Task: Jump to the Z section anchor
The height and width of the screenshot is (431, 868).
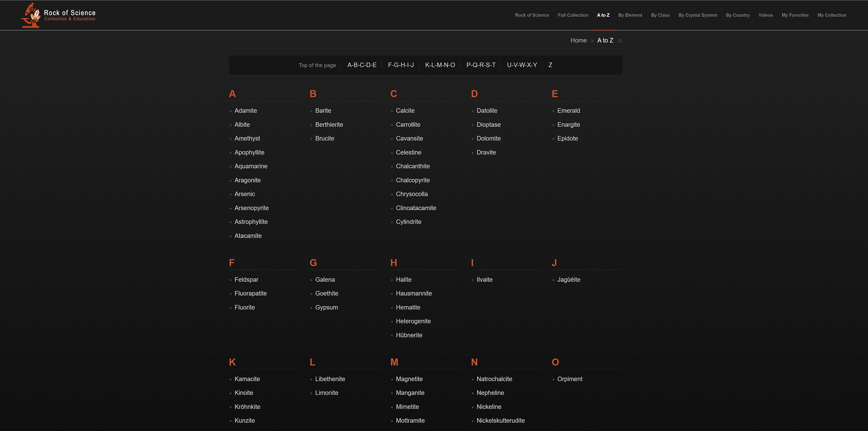Action: tap(550, 65)
